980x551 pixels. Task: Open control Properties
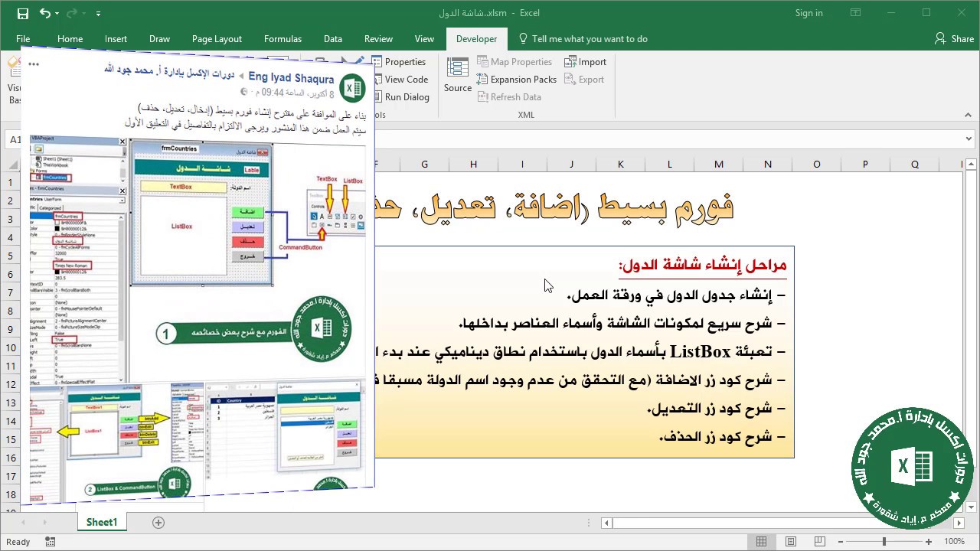coord(398,62)
